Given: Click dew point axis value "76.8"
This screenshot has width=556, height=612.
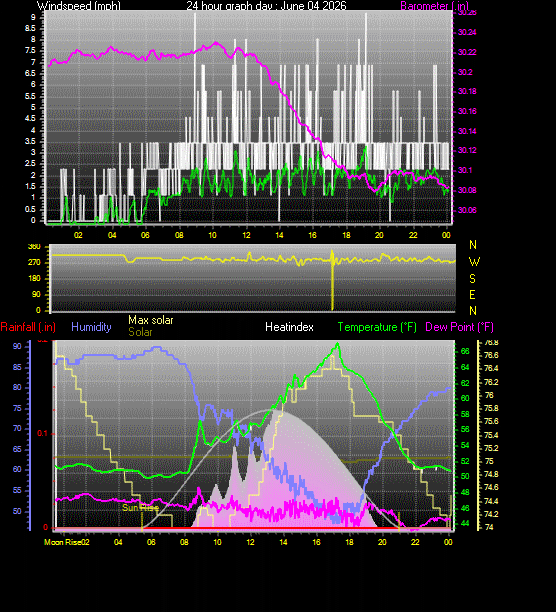Looking at the screenshot, I should point(491,343).
